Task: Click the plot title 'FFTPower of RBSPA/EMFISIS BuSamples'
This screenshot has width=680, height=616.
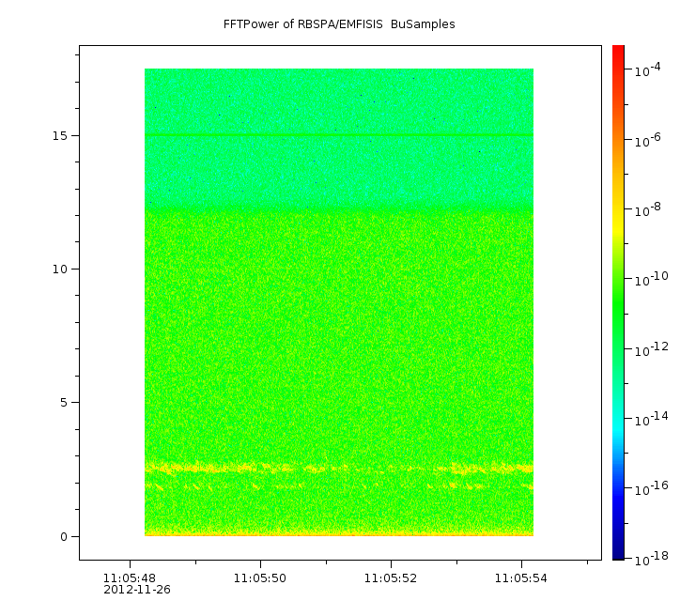Action: click(x=339, y=24)
